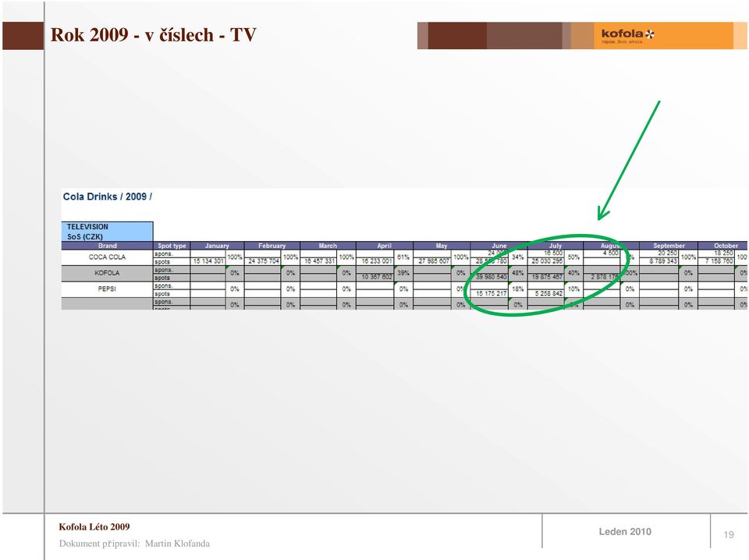The width and height of the screenshot is (749, 560).
Task: Click Coca Cola May value '27 985 607'
Action: pyautogui.click(x=433, y=261)
